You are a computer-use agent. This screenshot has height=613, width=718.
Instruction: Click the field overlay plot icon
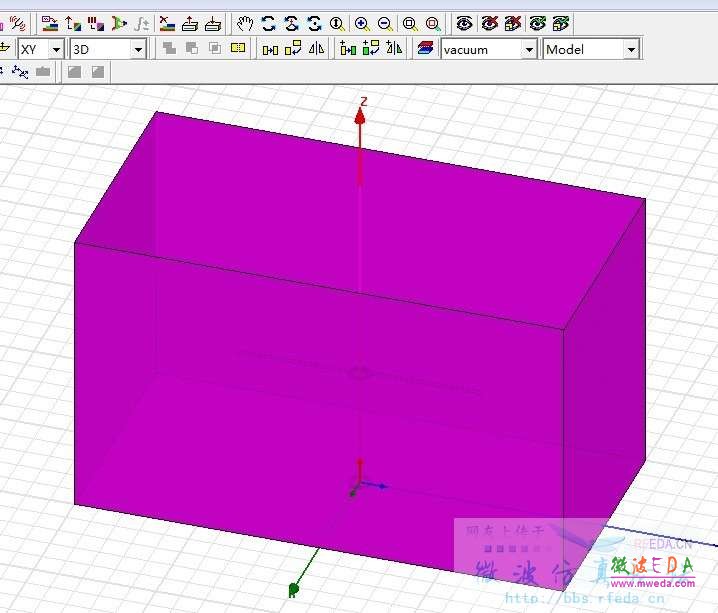tap(50, 23)
